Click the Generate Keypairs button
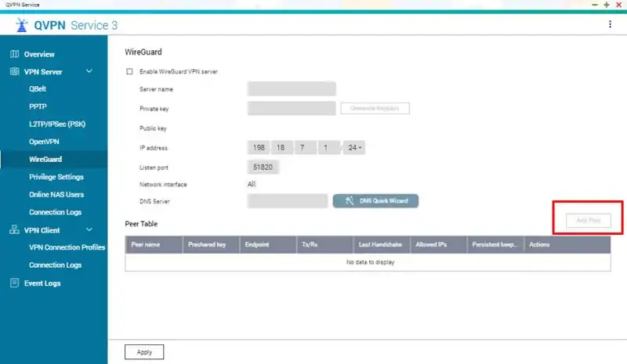Image resolution: width=627 pixels, height=364 pixels. (x=375, y=108)
